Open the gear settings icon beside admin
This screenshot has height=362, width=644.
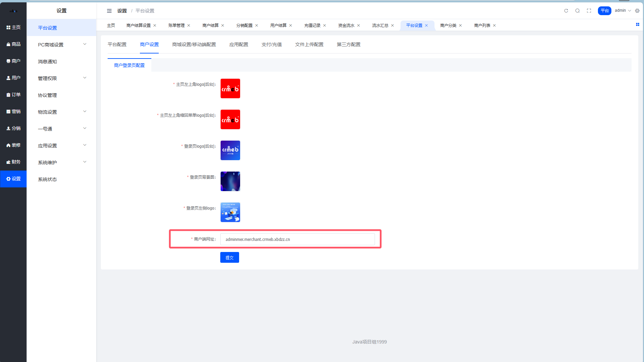pos(637,11)
